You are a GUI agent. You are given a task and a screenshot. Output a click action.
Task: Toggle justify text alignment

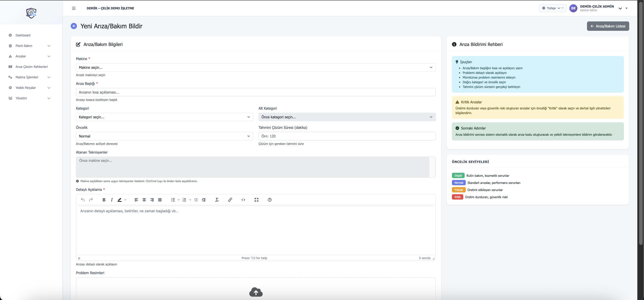pyautogui.click(x=160, y=200)
